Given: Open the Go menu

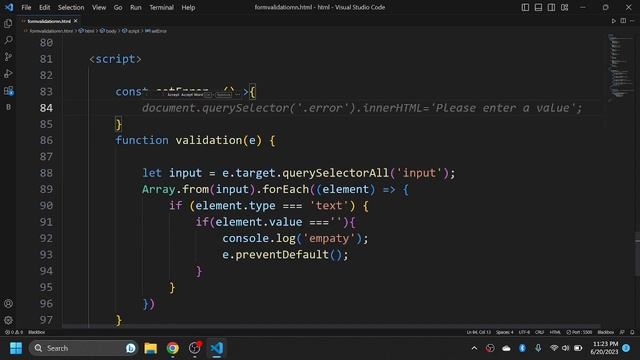Looking at the screenshot, I should coord(118,7).
